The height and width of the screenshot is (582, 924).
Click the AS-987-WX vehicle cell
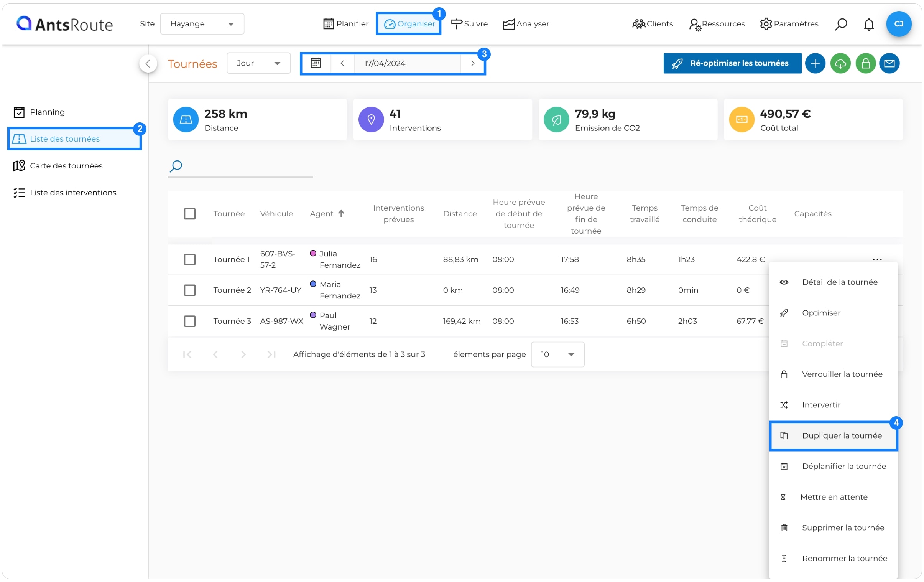pos(281,321)
